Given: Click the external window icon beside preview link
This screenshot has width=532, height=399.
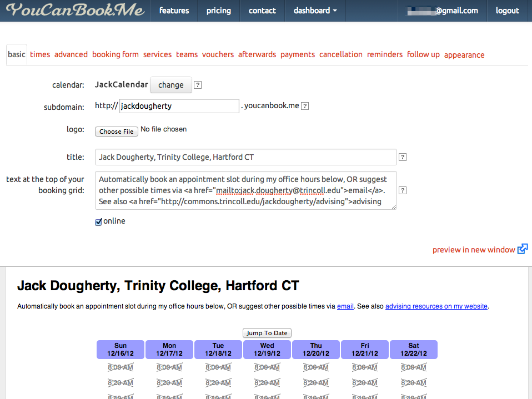Looking at the screenshot, I should tap(523, 249).
